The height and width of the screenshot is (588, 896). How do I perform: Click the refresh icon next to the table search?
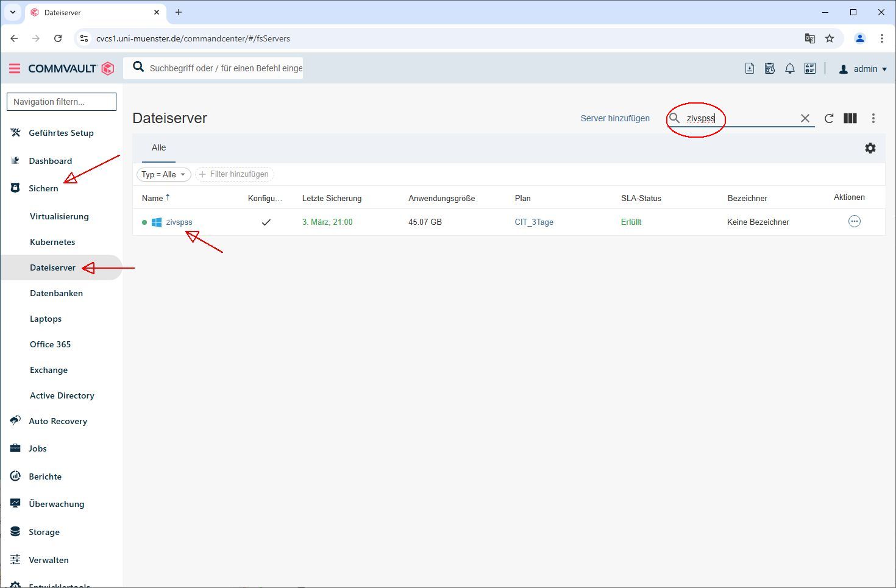coord(828,119)
